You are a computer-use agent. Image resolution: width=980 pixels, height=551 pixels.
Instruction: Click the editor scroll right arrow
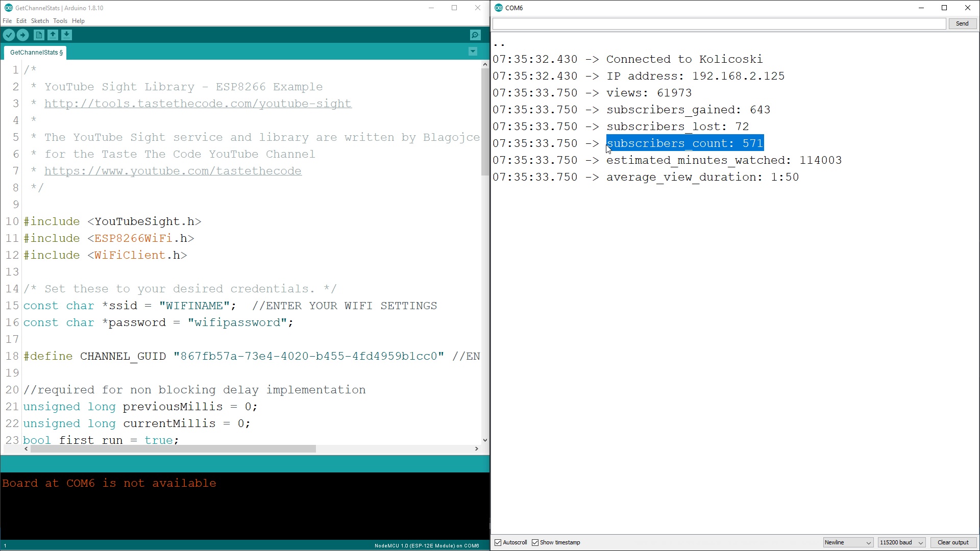pos(476,449)
